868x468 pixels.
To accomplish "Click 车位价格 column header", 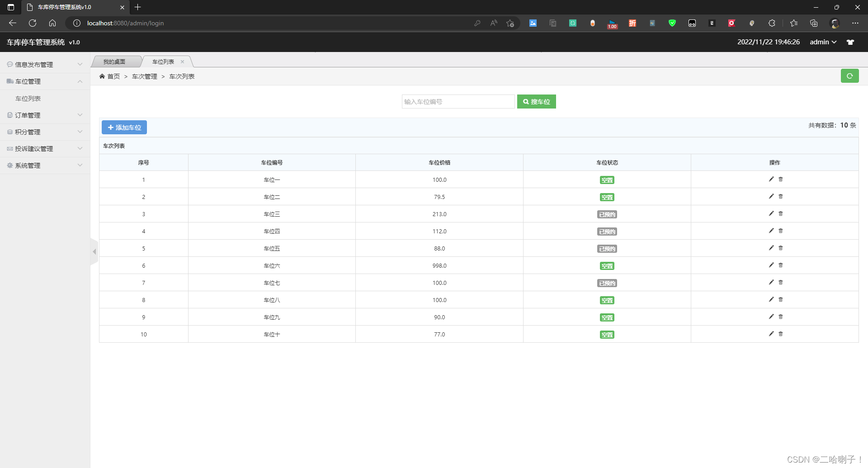I will [439, 163].
